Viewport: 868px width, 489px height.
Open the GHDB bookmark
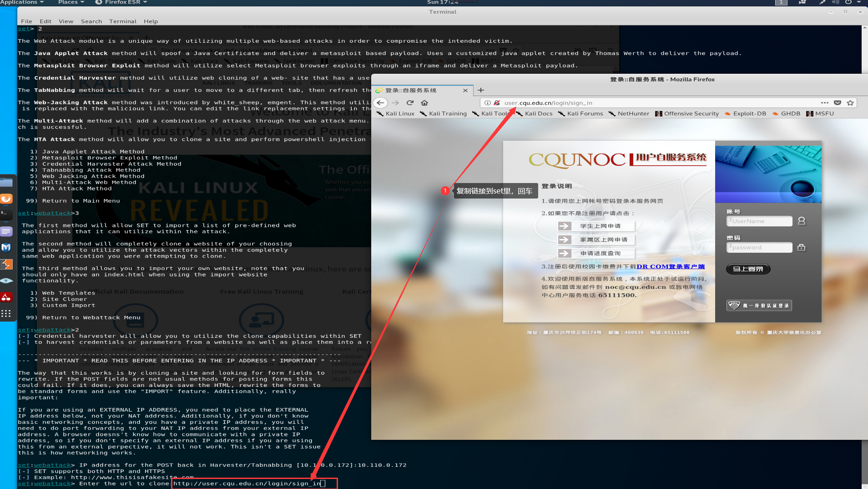786,113
